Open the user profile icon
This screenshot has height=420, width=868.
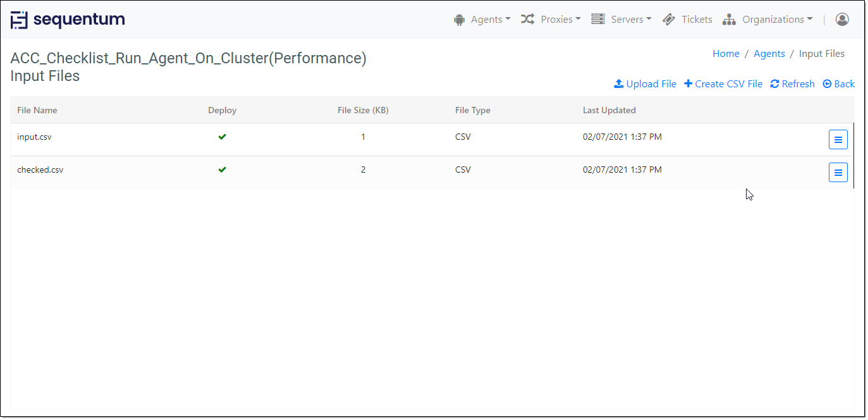[x=842, y=20]
